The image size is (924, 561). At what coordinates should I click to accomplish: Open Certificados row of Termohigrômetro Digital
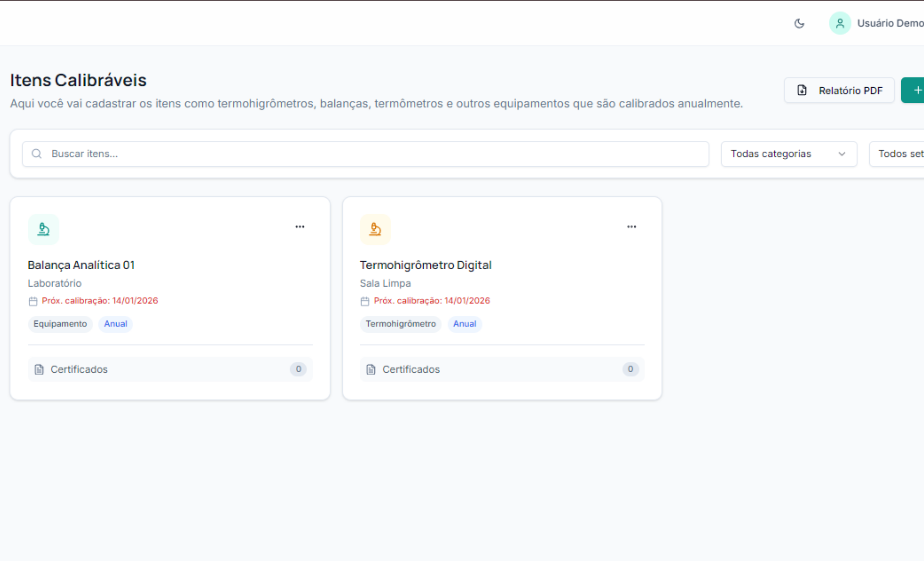click(x=502, y=369)
